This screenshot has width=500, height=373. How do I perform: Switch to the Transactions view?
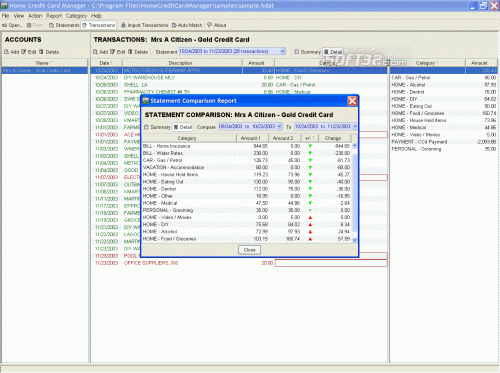[x=99, y=25]
